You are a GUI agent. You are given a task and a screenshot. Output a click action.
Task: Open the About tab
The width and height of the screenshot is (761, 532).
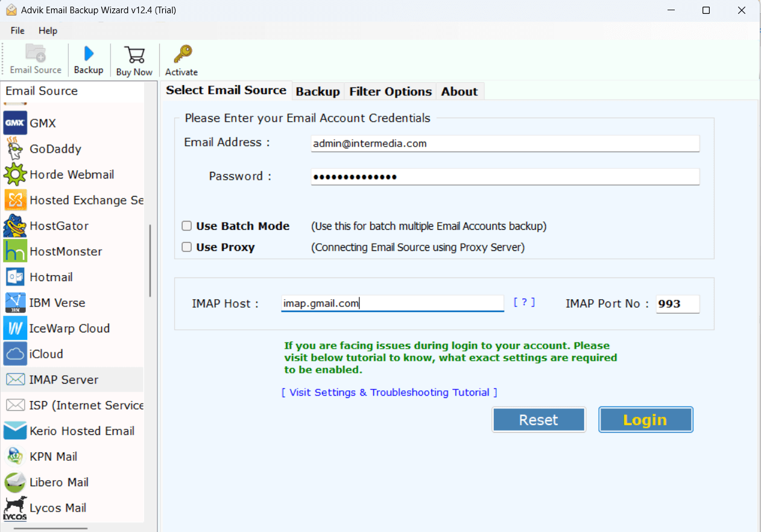(x=459, y=92)
